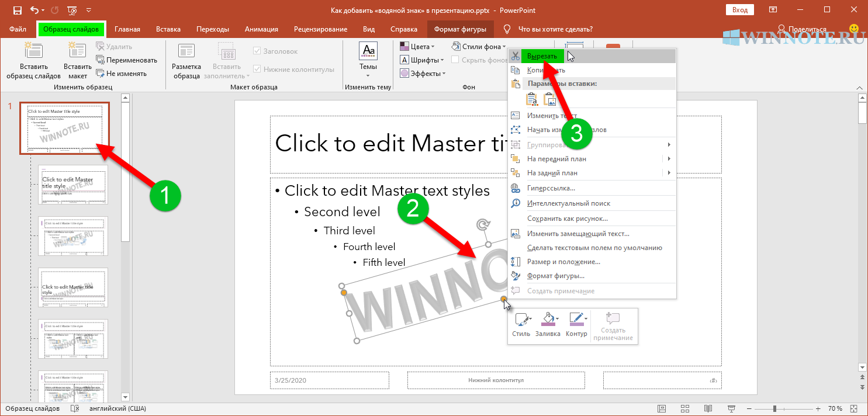
Task: Click Не изменять to preserve the master
Action: click(x=121, y=74)
